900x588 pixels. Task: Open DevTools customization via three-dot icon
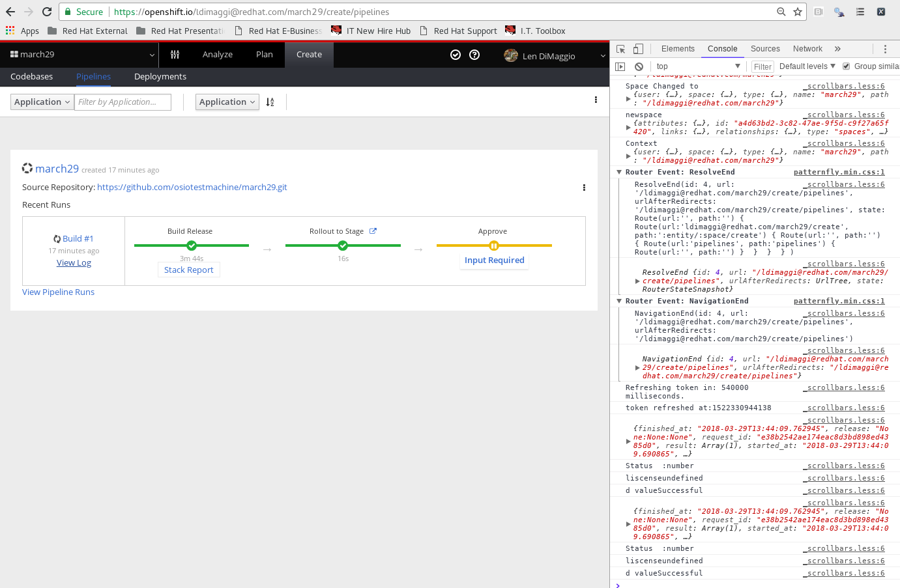pos(885,49)
